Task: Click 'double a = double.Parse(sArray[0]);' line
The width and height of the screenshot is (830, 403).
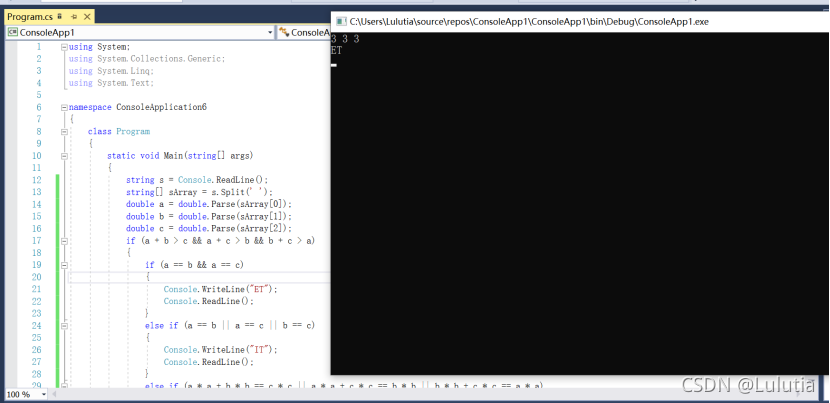Action: coord(209,204)
